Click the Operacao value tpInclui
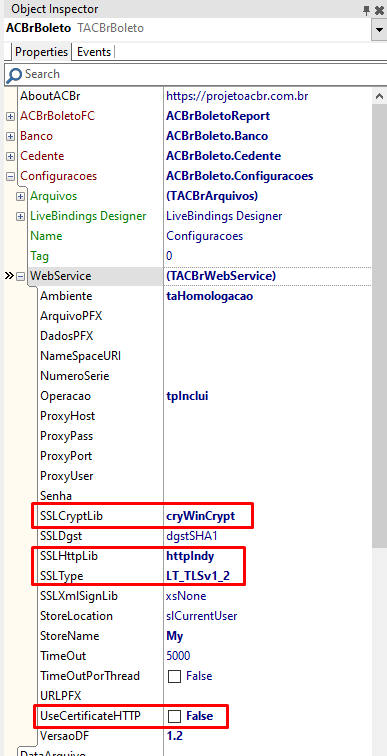Image resolution: width=387 pixels, height=756 pixels. pos(187,396)
